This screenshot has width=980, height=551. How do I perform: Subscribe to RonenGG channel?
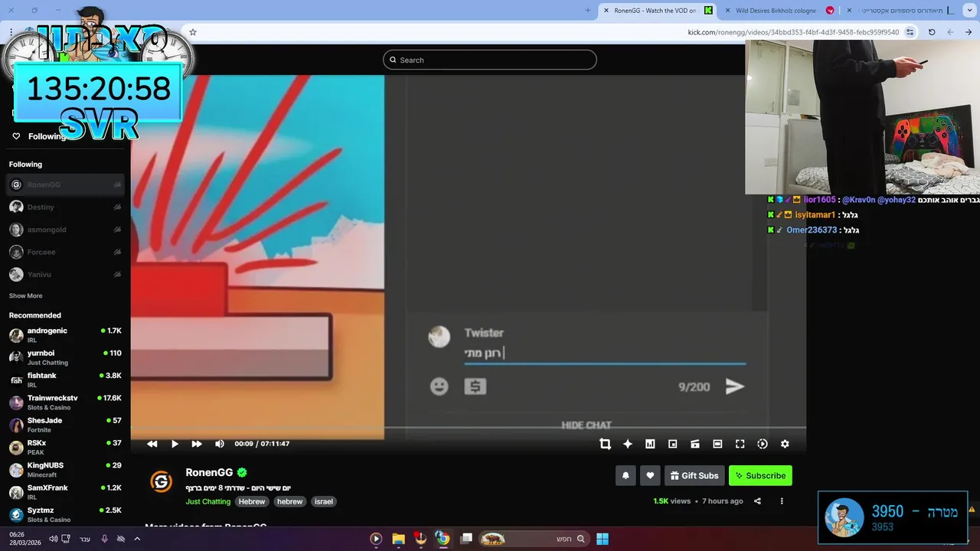760,475
